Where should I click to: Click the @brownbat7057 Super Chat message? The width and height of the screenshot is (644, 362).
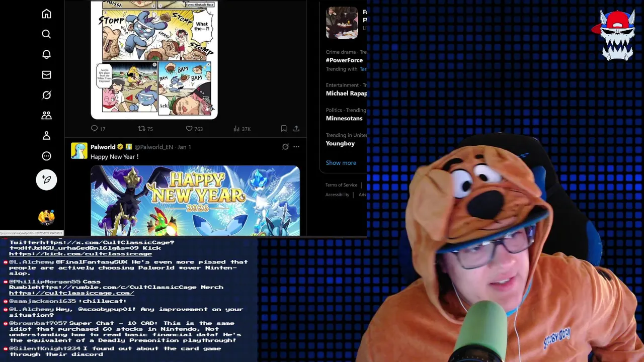(x=125, y=332)
